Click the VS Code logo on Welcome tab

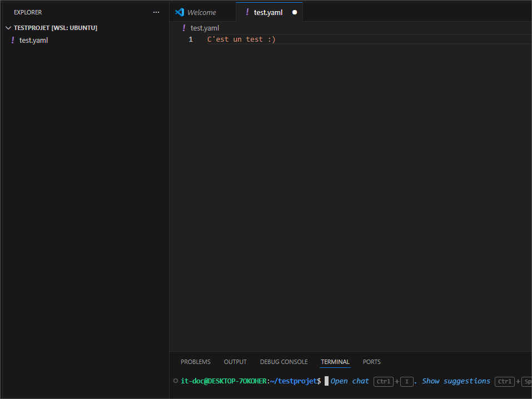180,12
